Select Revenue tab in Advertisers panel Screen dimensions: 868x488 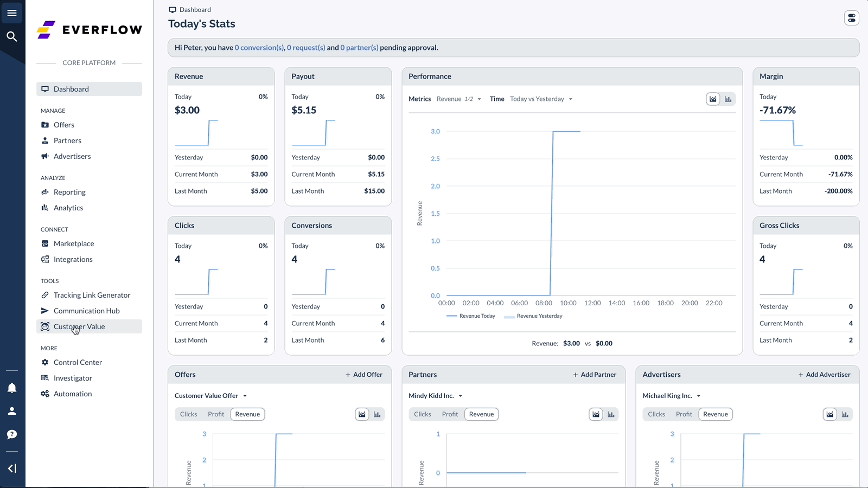coord(716,414)
